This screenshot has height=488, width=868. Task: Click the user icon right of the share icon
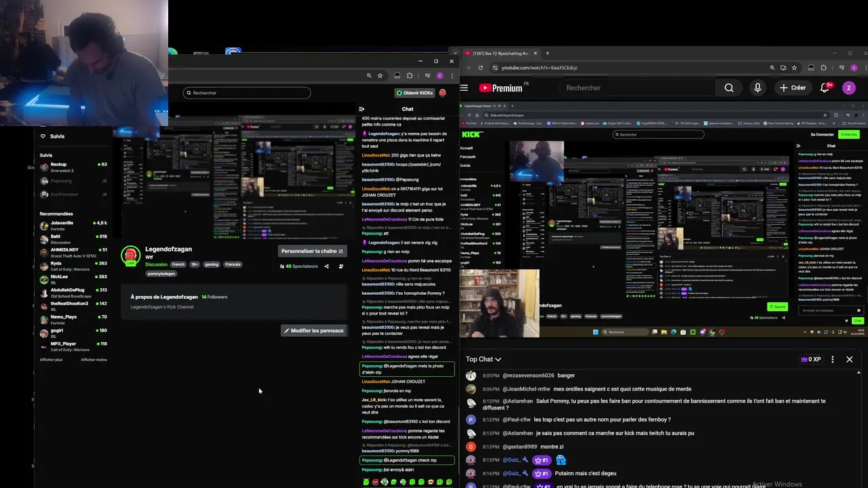341,266
